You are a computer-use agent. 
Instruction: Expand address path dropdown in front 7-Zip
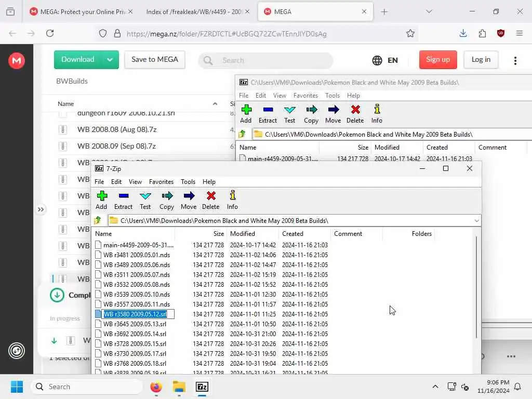(x=476, y=220)
